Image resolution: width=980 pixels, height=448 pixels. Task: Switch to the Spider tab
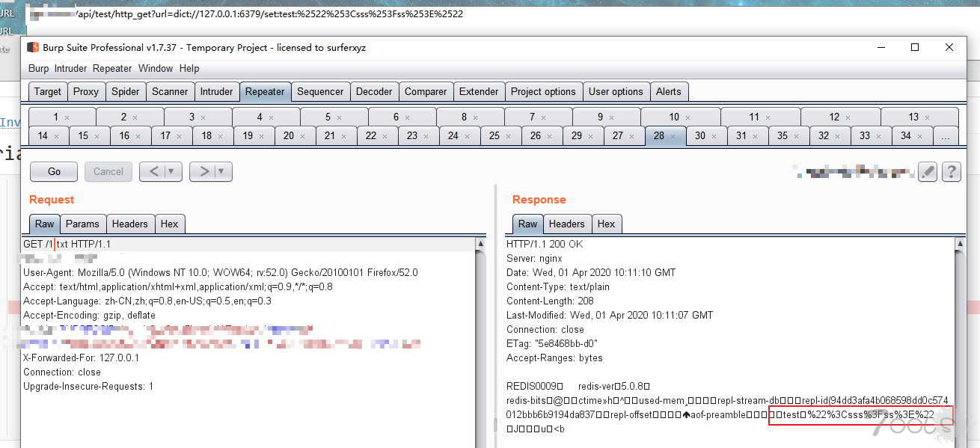point(126,91)
